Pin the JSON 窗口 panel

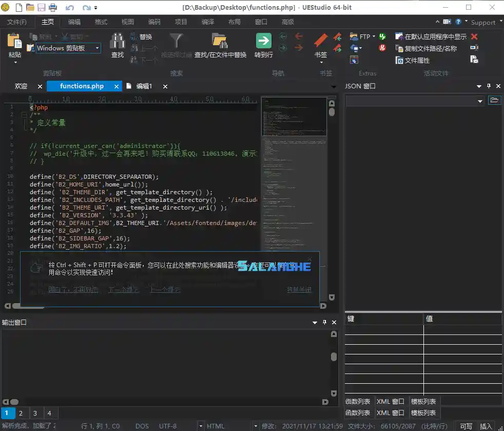point(488,86)
